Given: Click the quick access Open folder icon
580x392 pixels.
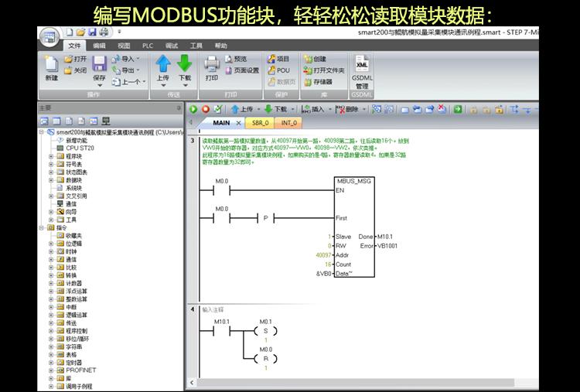Looking at the screenshot, I should pos(81,32).
